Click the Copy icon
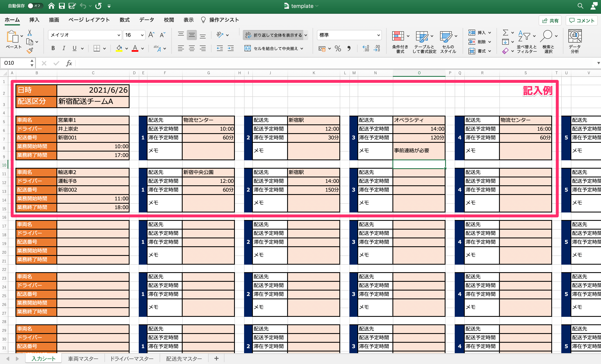 coord(30,42)
